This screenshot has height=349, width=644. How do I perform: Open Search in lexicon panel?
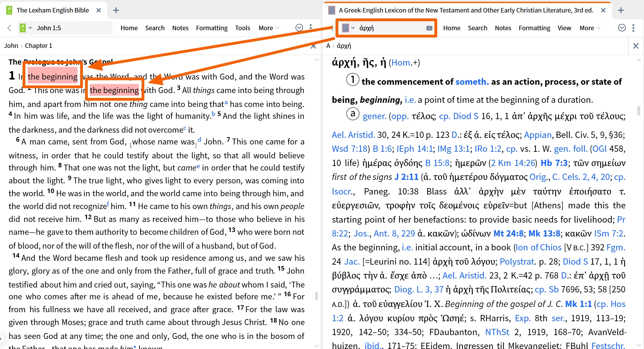click(x=477, y=28)
